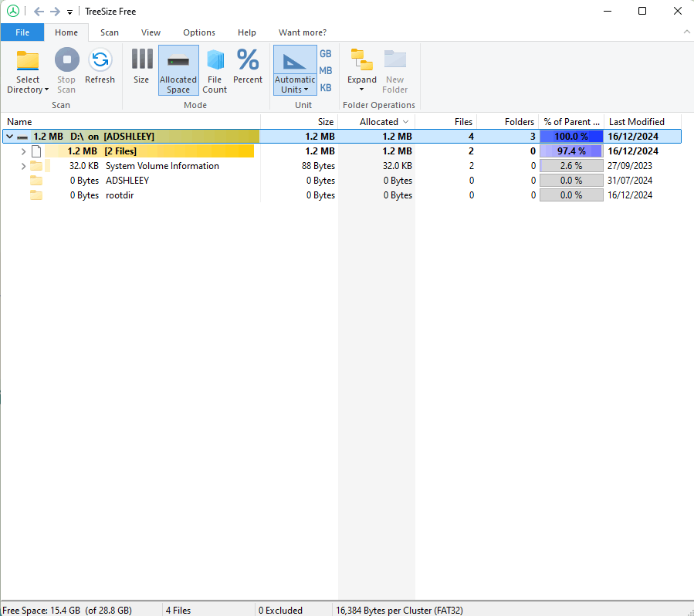Click the 27/09/2023 date cell

point(630,166)
